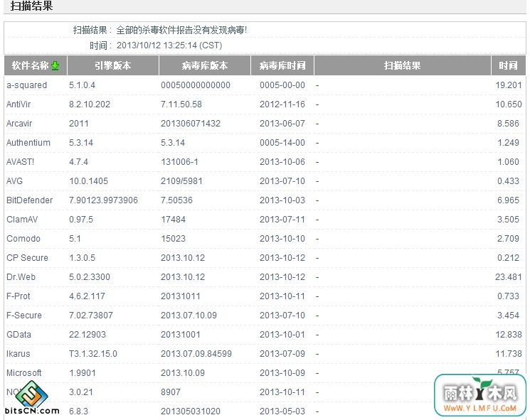Viewport: 530px width, 420px height.
Task: Click the message 全部的杀毒软件报告没有发现病毒!
Action: point(181,31)
